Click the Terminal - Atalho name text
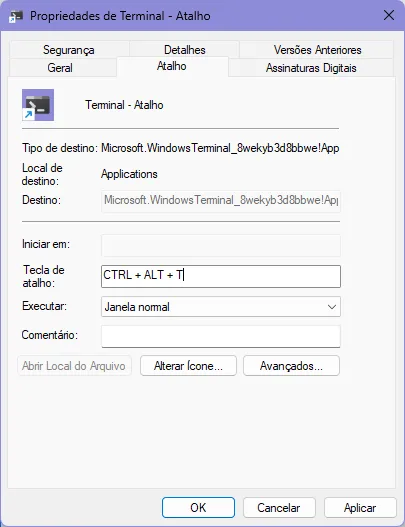405x527 pixels. click(124, 105)
